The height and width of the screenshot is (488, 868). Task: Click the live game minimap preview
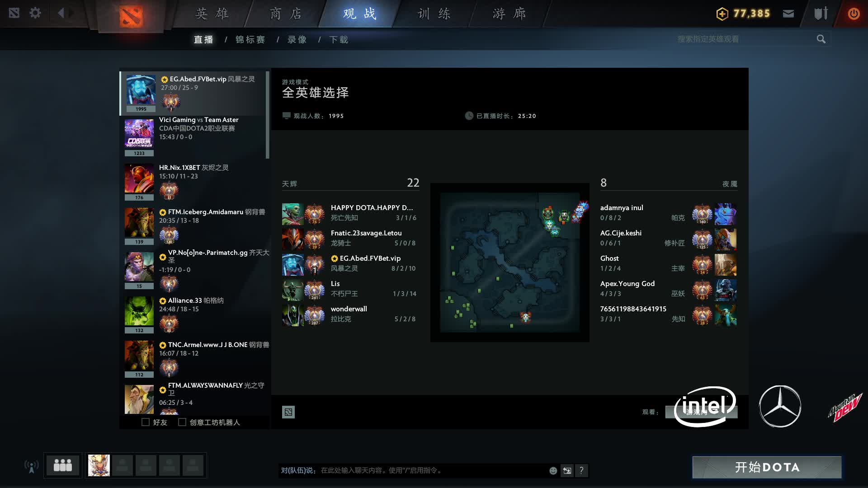(509, 263)
